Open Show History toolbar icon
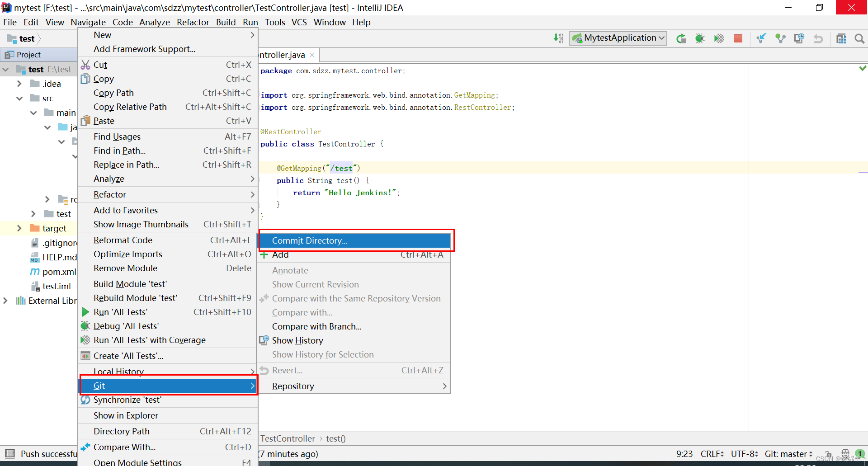The width and height of the screenshot is (868, 466). tap(799, 39)
